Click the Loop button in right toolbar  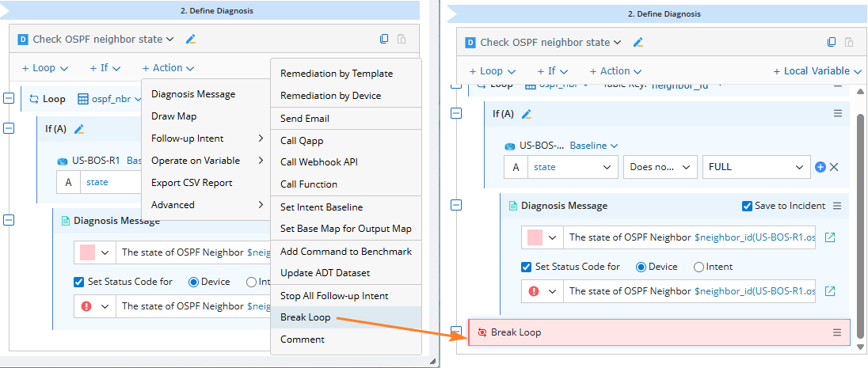490,71
